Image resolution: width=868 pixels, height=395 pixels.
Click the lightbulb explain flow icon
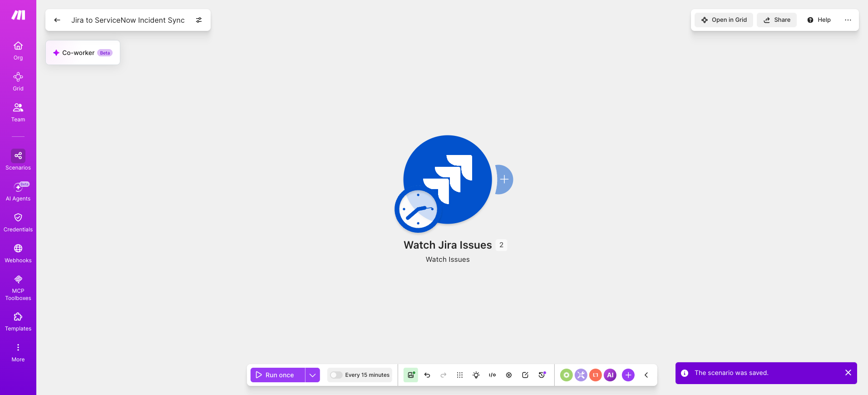coord(476,375)
